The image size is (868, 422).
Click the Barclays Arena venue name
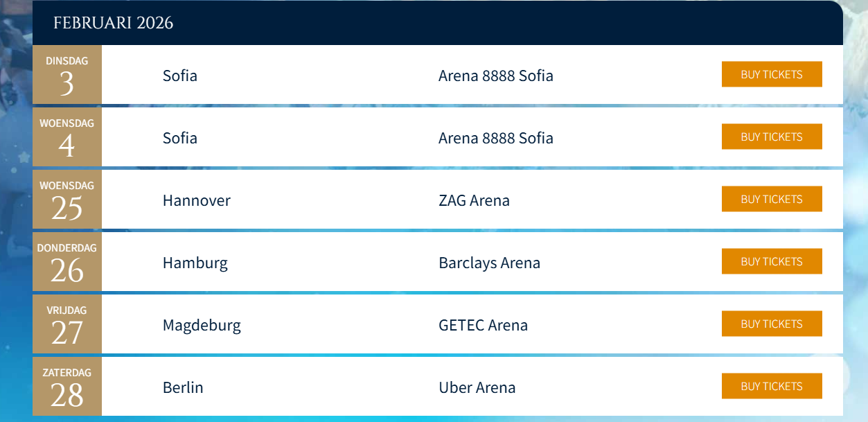pyautogui.click(x=489, y=263)
